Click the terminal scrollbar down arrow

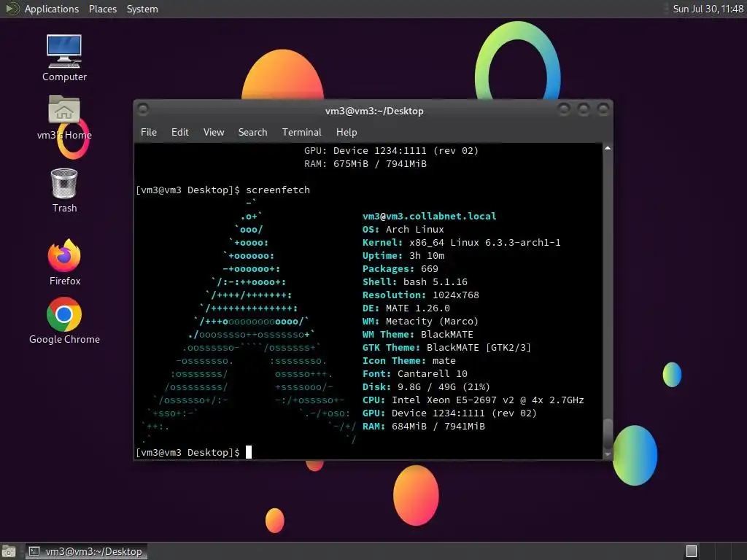[608, 455]
